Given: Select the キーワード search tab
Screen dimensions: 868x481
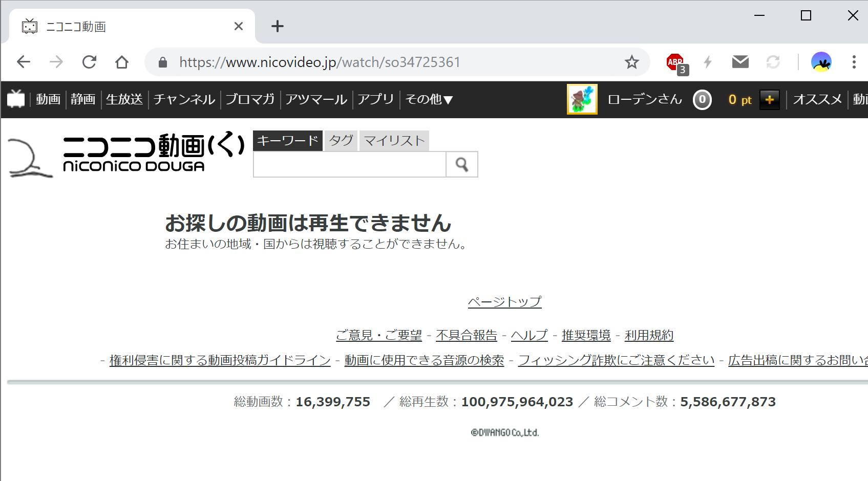Looking at the screenshot, I should [288, 141].
